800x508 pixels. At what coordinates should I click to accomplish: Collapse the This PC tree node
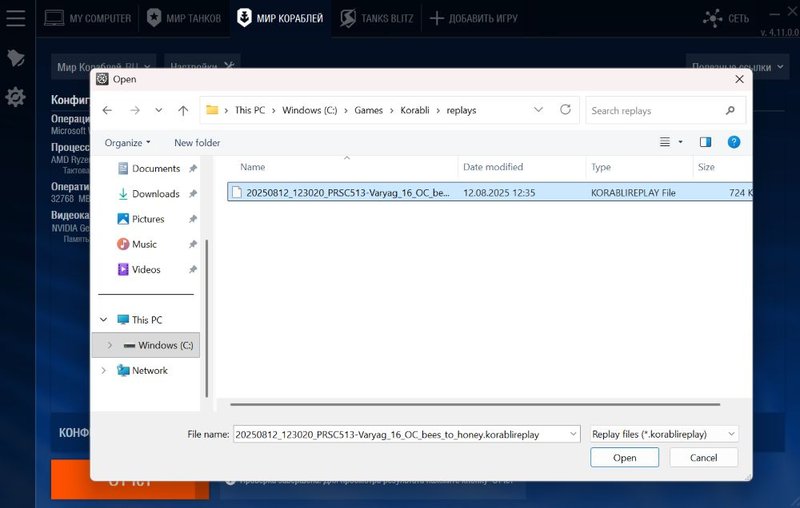pos(104,320)
